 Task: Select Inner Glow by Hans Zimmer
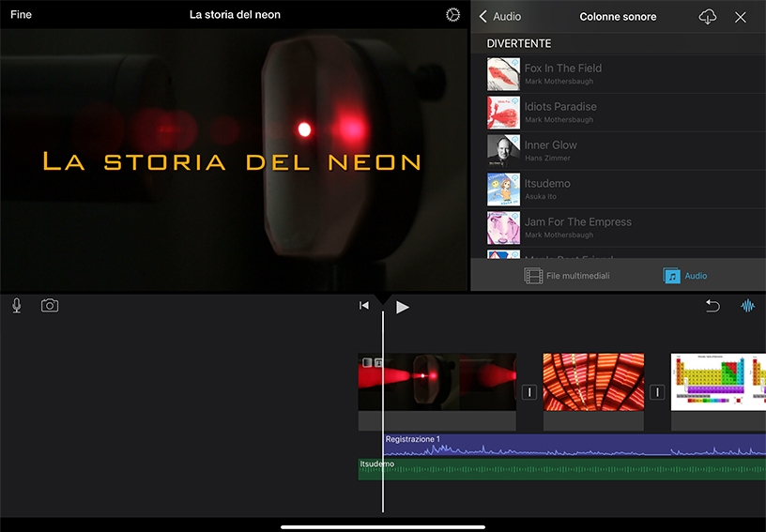[618, 151]
